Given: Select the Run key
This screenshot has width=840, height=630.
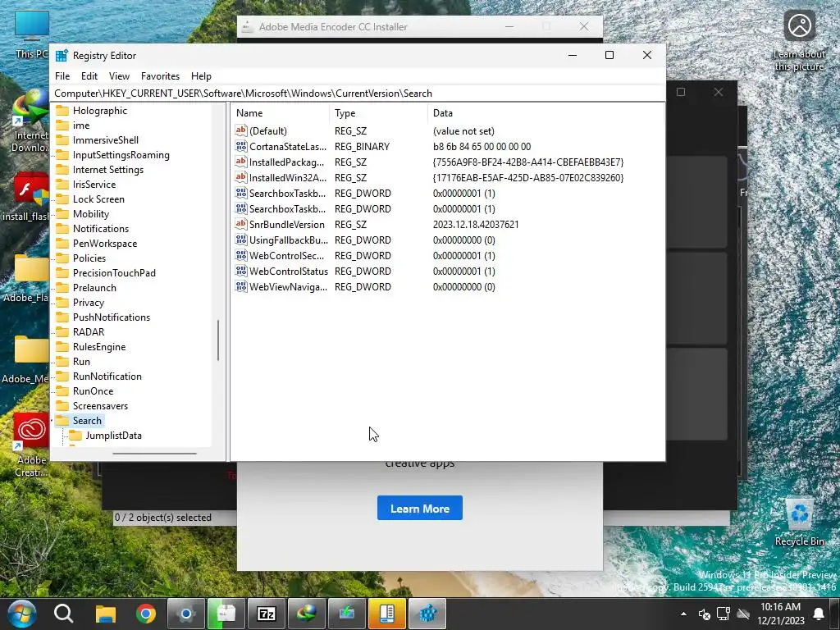Looking at the screenshot, I should point(81,362).
